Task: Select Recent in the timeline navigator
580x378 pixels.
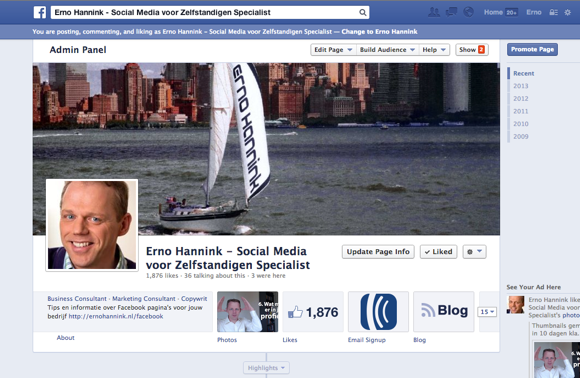Action: tap(523, 73)
